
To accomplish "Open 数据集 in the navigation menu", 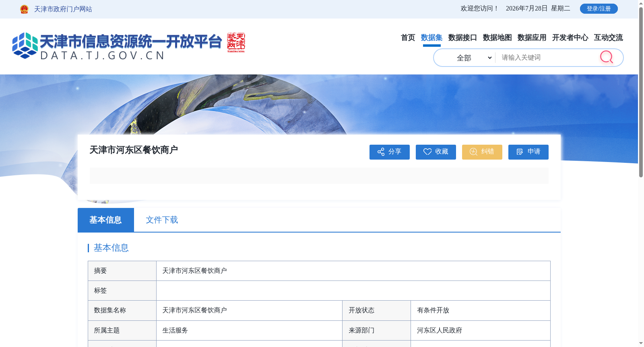I will (x=431, y=37).
